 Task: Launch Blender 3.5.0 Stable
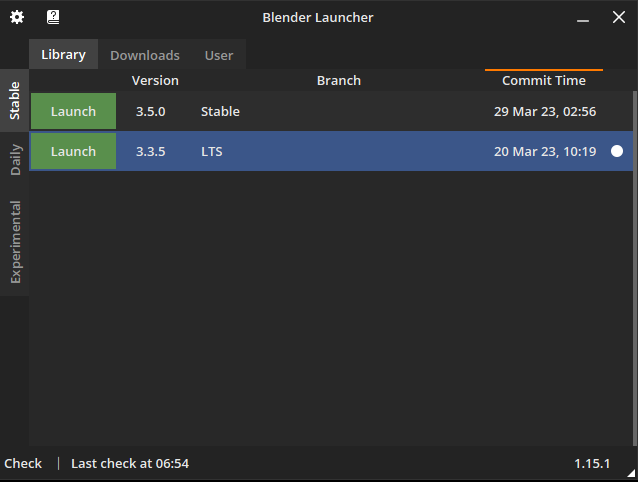73,111
